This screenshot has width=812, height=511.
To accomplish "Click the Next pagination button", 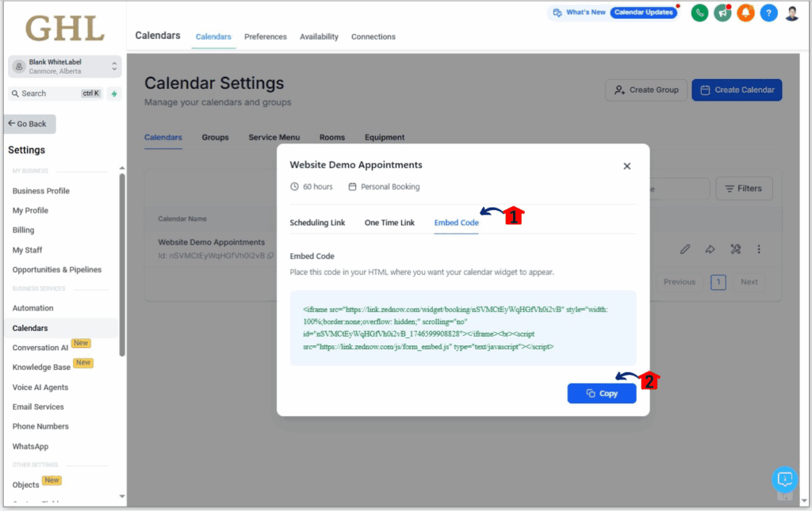I will pyautogui.click(x=749, y=282).
